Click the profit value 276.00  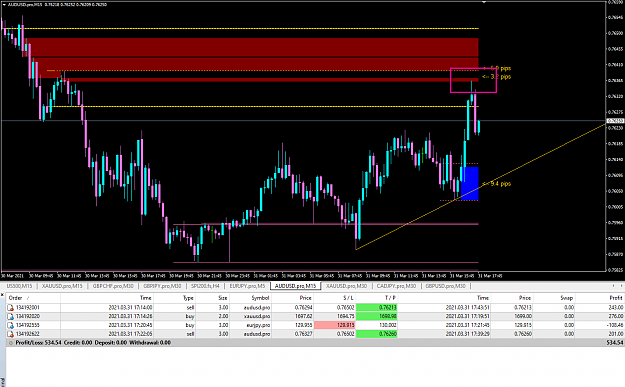pyautogui.click(x=615, y=316)
